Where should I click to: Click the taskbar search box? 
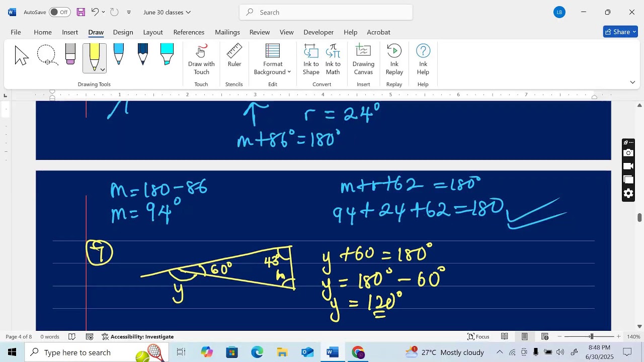pyautogui.click(x=97, y=352)
